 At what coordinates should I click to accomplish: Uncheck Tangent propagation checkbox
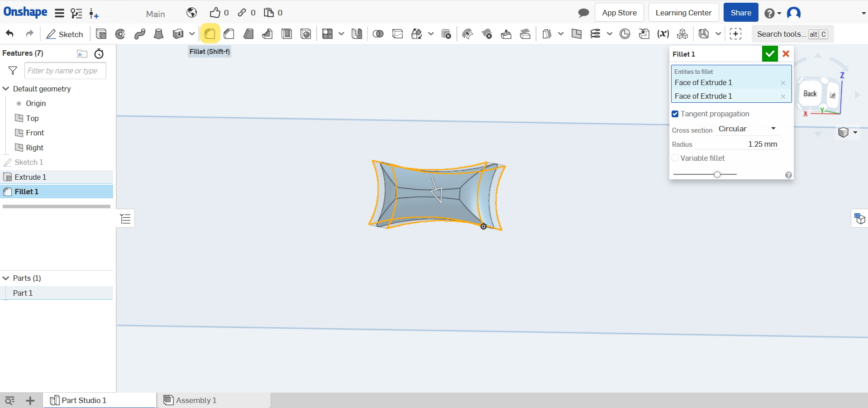click(675, 114)
